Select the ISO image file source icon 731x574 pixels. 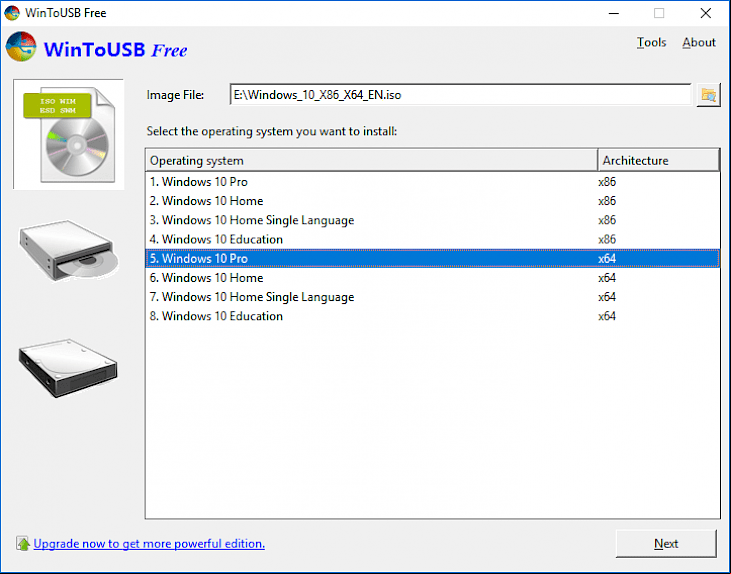69,134
